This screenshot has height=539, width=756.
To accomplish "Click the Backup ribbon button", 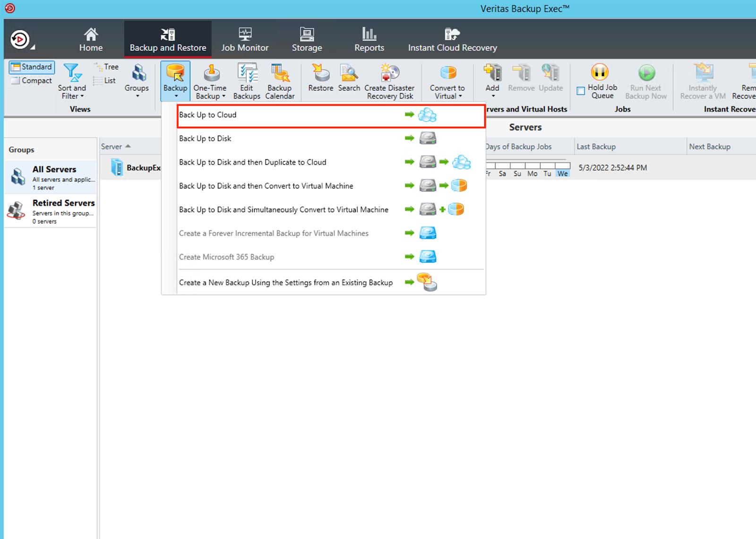I will coord(175,80).
